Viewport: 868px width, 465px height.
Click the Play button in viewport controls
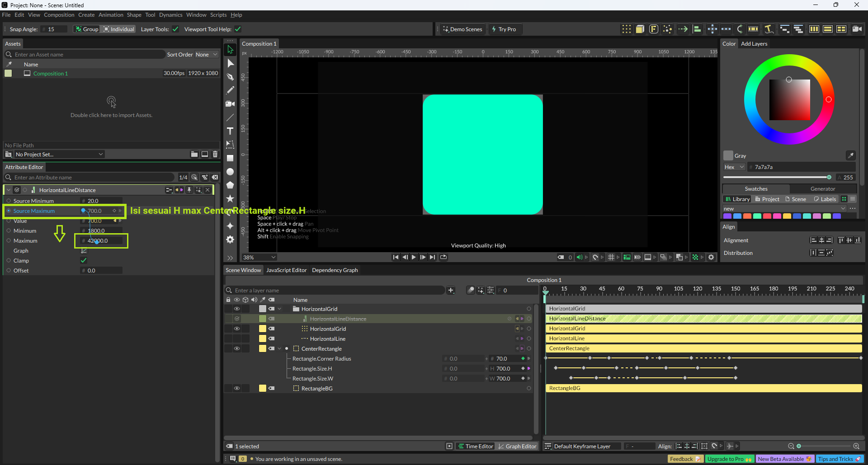pyautogui.click(x=414, y=257)
